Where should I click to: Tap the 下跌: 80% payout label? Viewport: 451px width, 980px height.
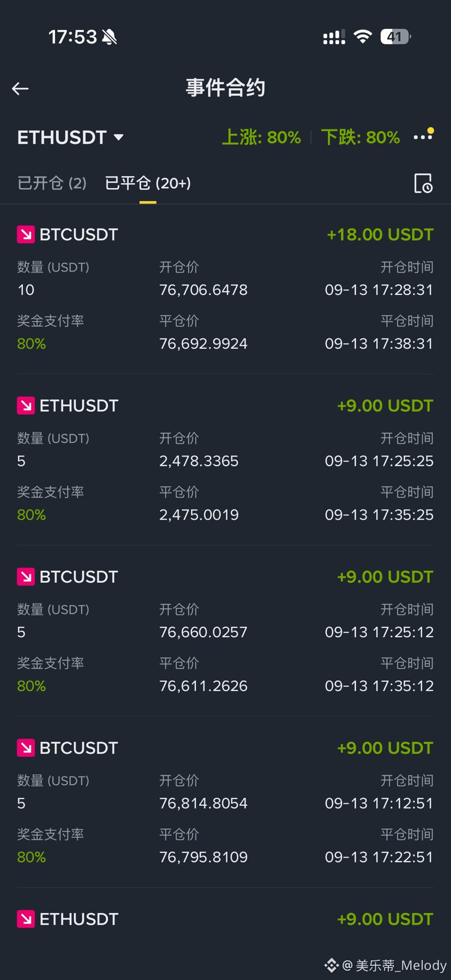[x=361, y=137]
